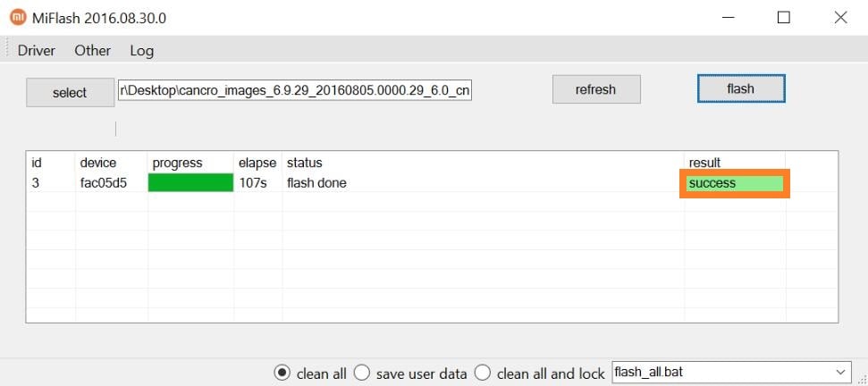
Task: Enable clean all and lock option
Action: coord(483,373)
